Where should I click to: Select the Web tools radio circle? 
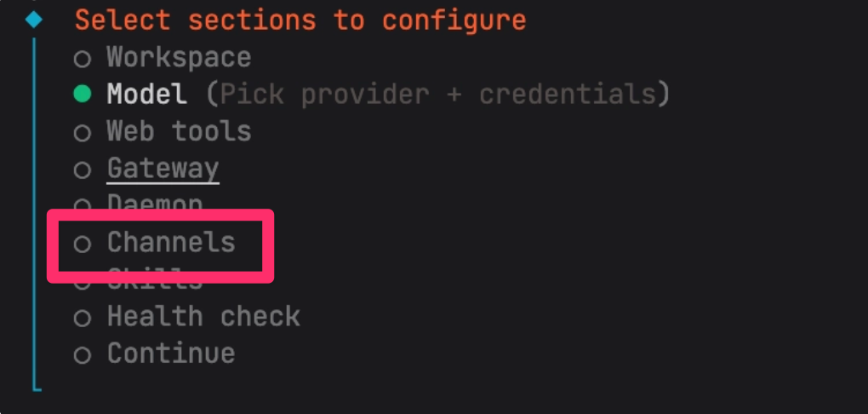coord(82,133)
